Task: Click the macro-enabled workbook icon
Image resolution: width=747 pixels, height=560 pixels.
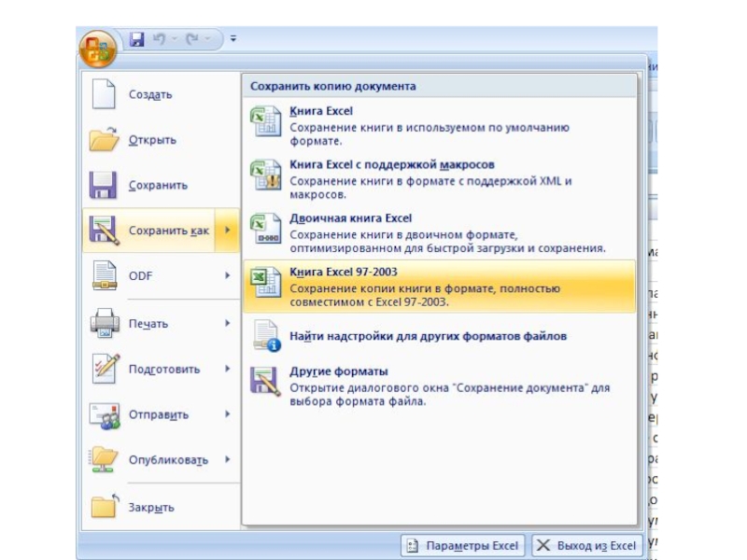Action: [266, 175]
